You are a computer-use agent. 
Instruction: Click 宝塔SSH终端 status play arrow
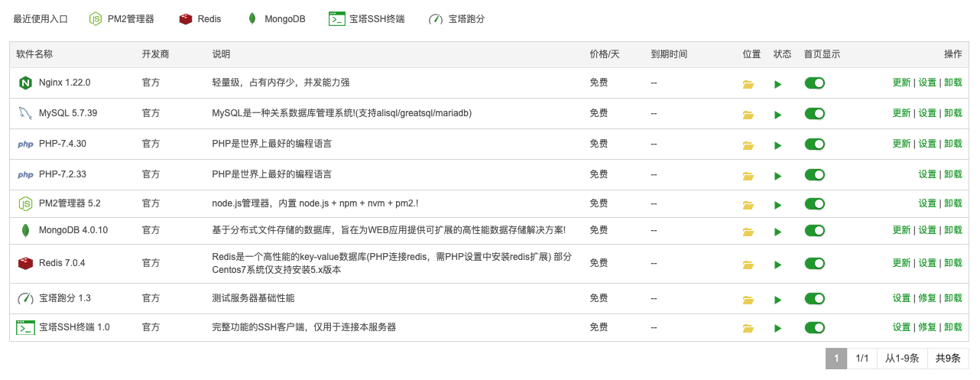(x=777, y=329)
